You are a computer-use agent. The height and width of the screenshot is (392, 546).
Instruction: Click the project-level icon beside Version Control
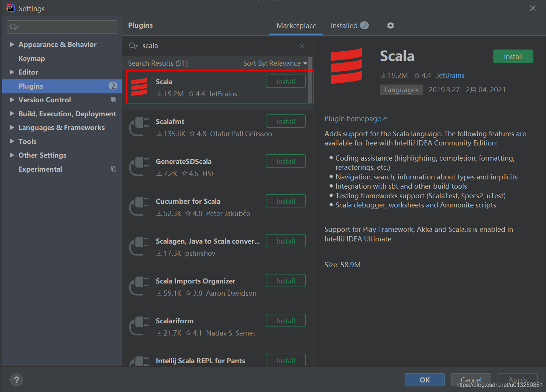[x=114, y=100]
